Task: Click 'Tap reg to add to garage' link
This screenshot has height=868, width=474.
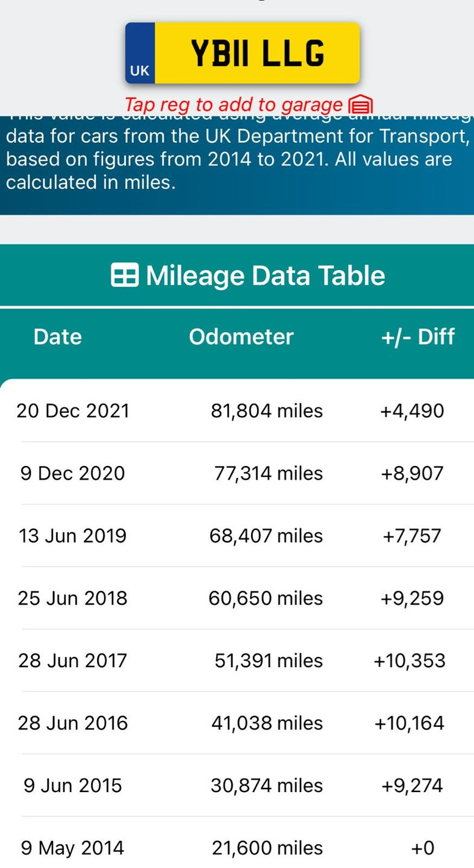Action: [234, 105]
